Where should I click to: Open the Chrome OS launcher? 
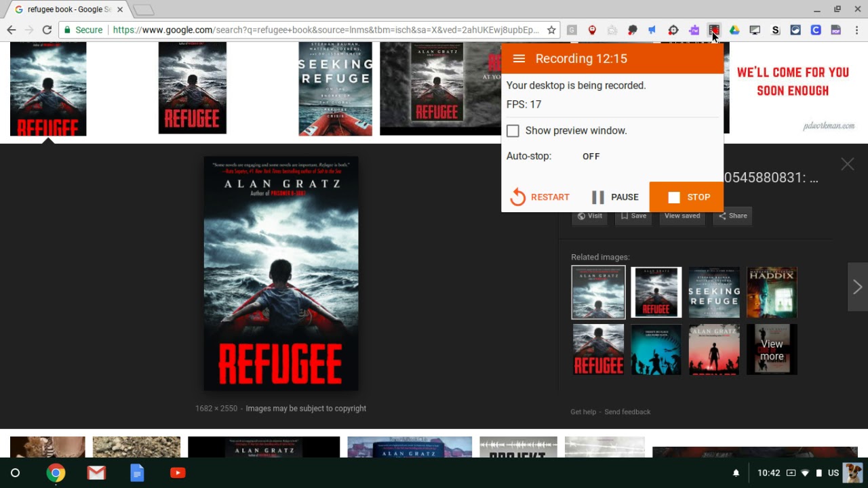click(x=15, y=473)
